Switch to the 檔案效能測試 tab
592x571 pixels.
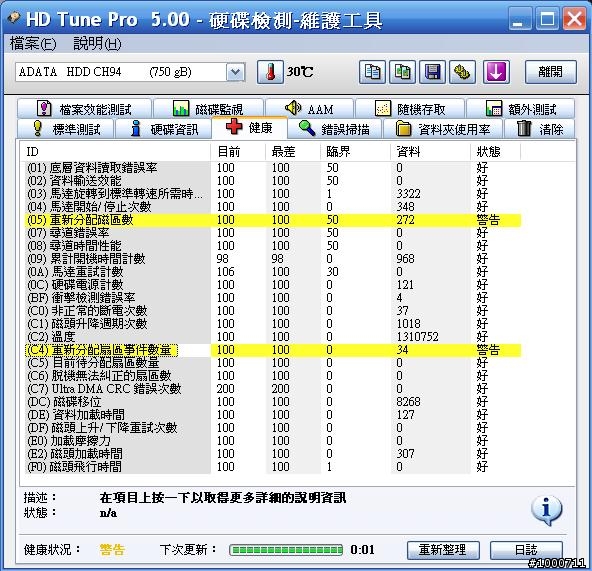84,109
